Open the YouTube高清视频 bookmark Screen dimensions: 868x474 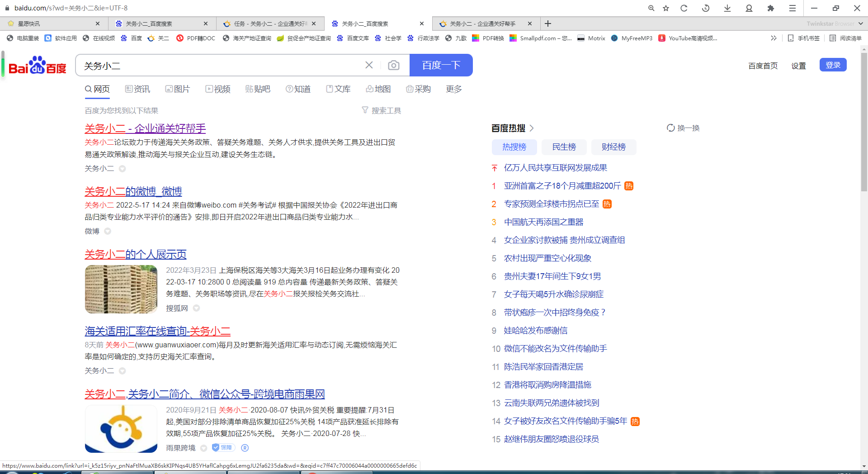point(688,38)
